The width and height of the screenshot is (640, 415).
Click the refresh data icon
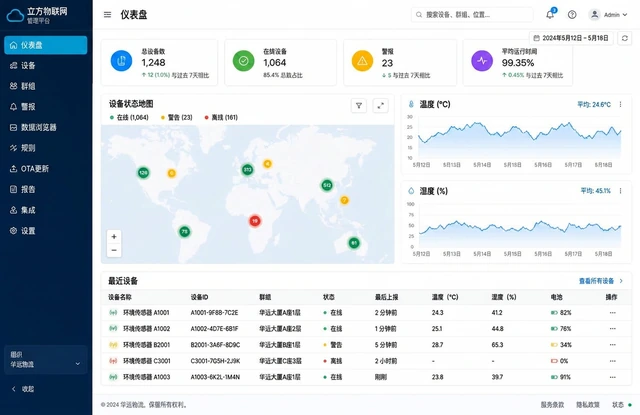(624, 38)
